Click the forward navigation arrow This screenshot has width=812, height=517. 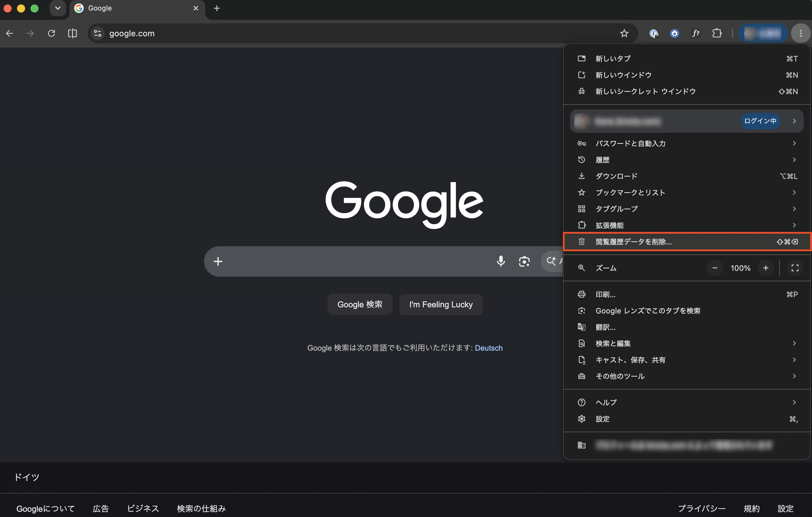30,33
